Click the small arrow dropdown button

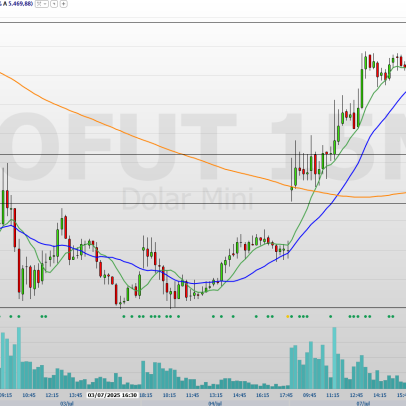tap(54, 4)
